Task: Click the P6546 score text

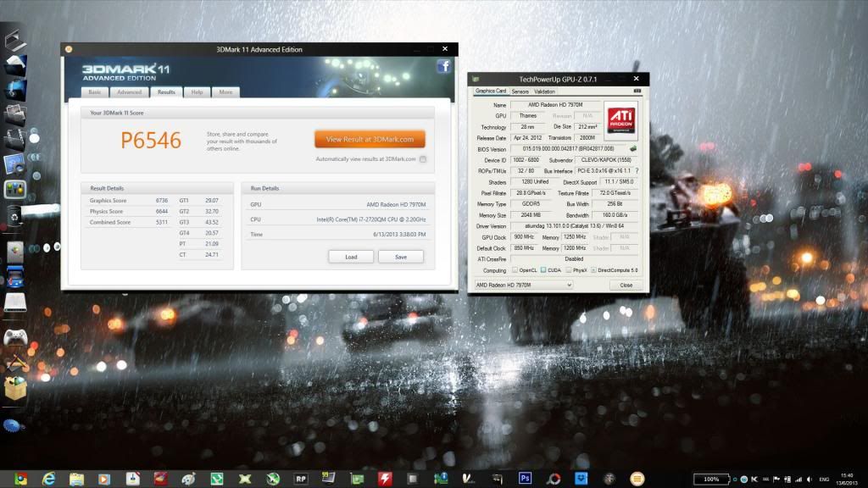Action: [x=151, y=141]
